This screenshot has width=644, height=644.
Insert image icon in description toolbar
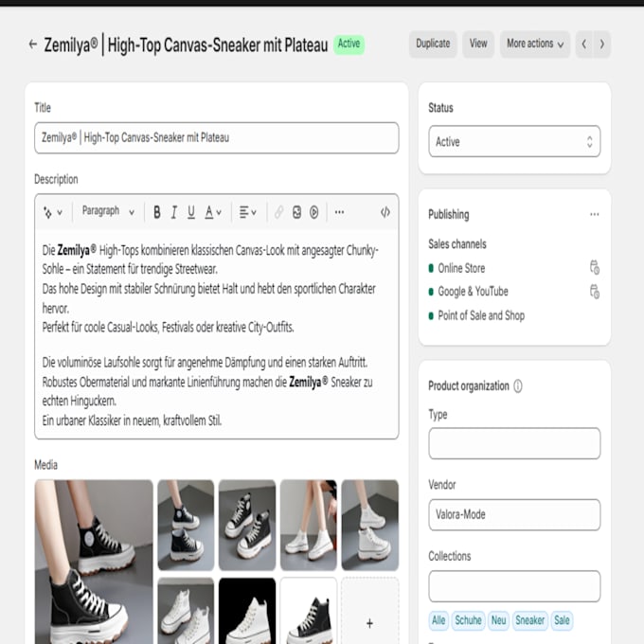tap(296, 212)
